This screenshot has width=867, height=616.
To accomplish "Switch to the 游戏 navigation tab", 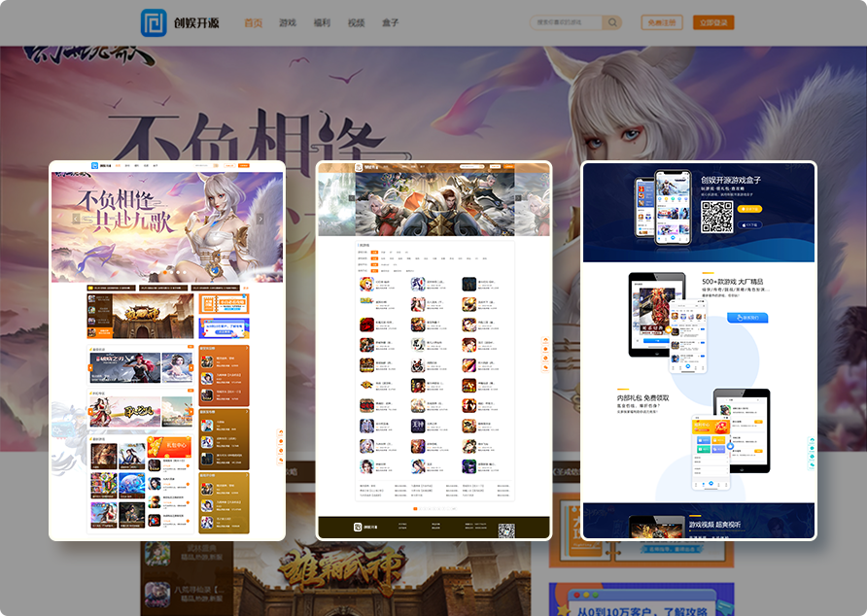I will (x=288, y=22).
